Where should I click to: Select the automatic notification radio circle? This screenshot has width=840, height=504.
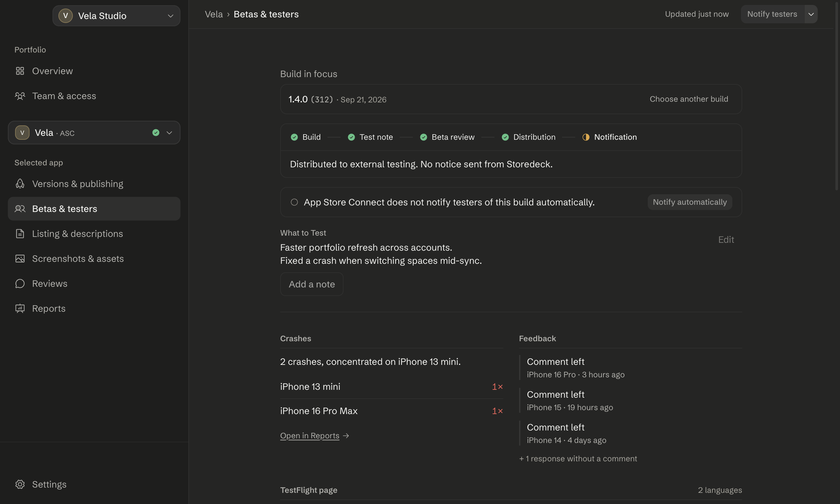pos(294,202)
